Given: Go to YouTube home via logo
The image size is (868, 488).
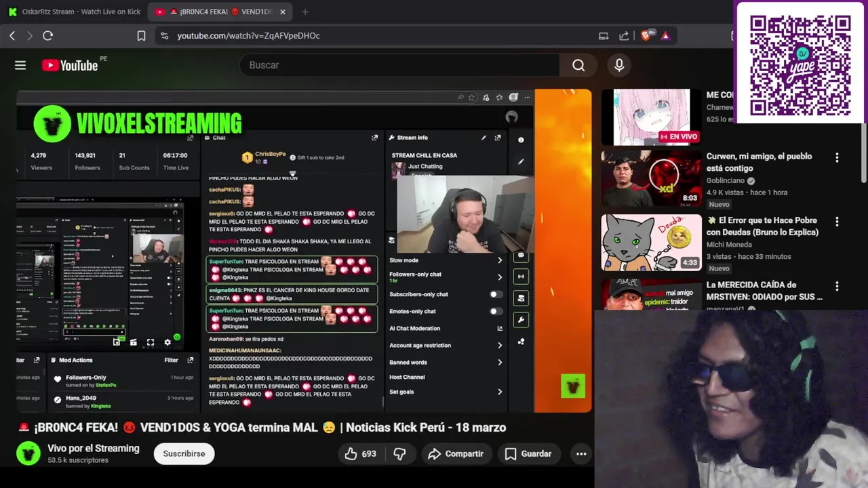Looking at the screenshot, I should click(x=70, y=65).
